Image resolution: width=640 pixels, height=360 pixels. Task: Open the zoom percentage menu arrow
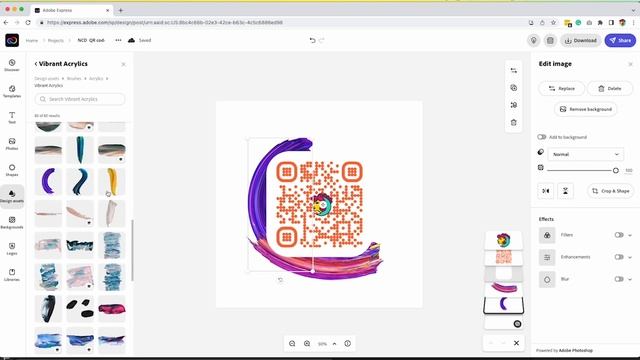(x=334, y=344)
